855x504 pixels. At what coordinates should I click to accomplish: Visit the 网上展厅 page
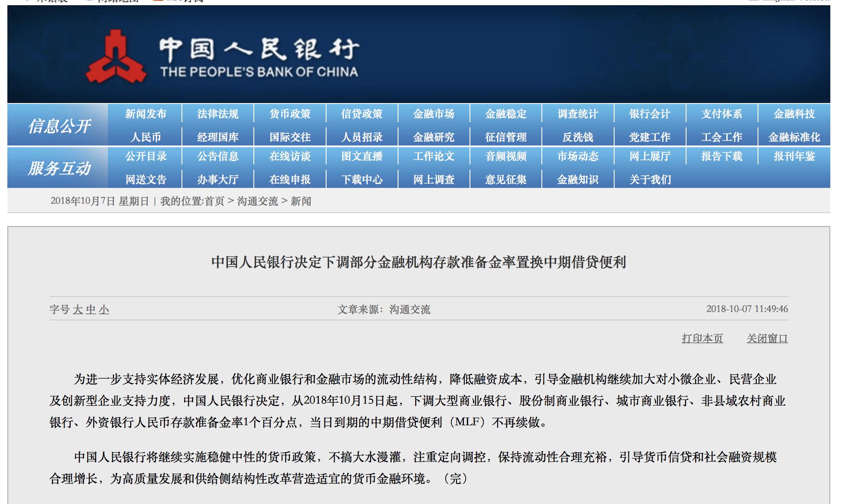[650, 156]
